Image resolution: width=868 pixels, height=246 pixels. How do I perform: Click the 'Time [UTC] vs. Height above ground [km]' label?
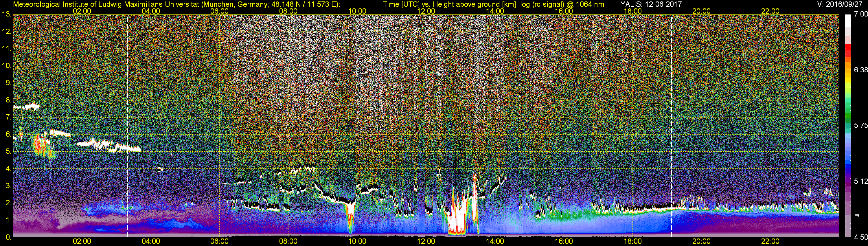pyautogui.click(x=450, y=4)
